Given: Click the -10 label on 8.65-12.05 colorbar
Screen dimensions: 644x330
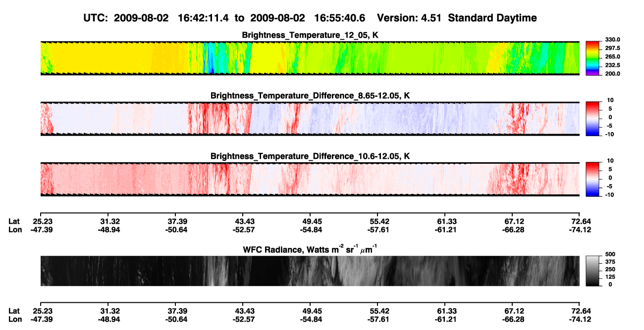Looking at the screenshot, I should click(x=609, y=134).
